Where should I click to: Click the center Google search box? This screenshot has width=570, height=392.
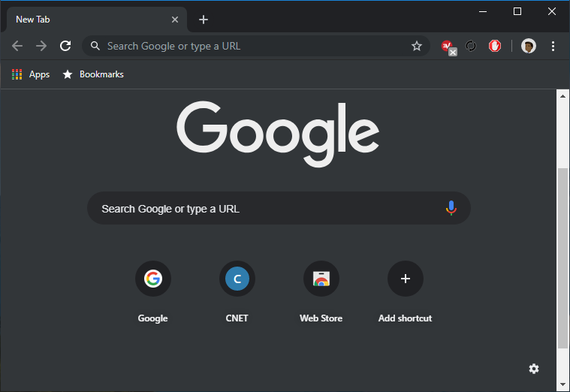279,208
